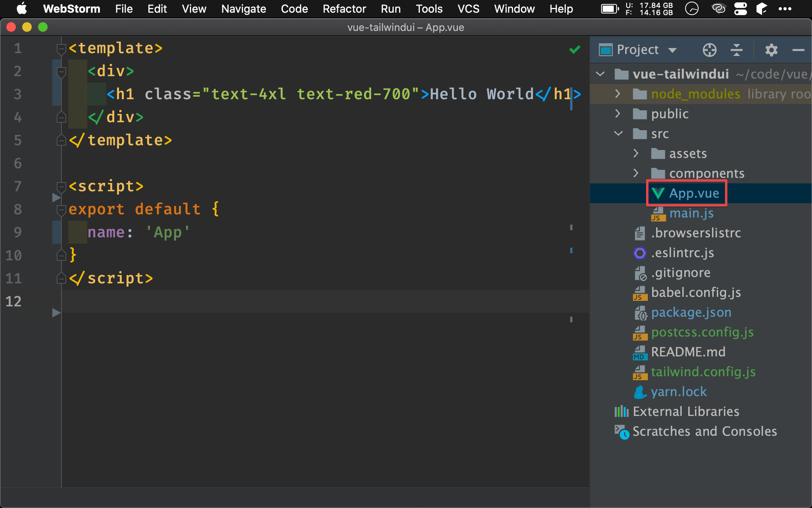The height and width of the screenshot is (508, 812).
Task: Open tailwind.config.js file
Action: tap(703, 372)
